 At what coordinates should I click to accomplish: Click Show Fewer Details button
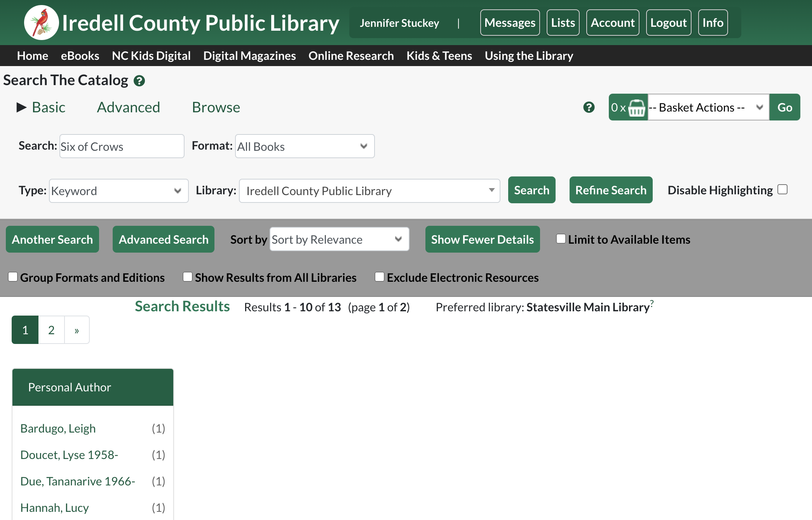point(483,239)
